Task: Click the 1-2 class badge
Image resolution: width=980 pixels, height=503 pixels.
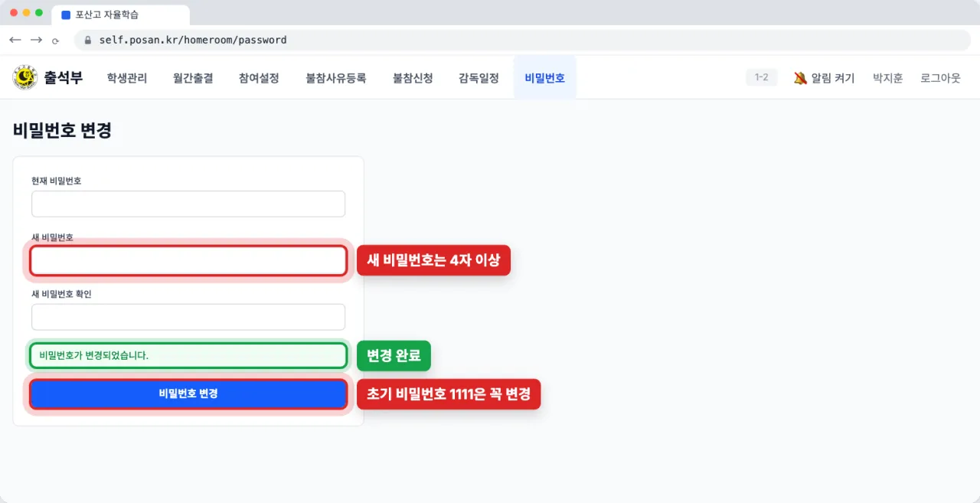Action: [x=761, y=77]
